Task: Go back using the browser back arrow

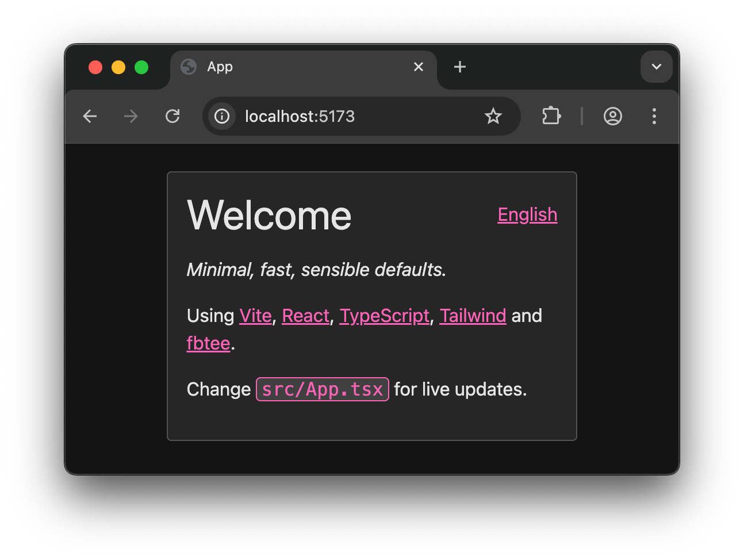Action: coord(90,116)
